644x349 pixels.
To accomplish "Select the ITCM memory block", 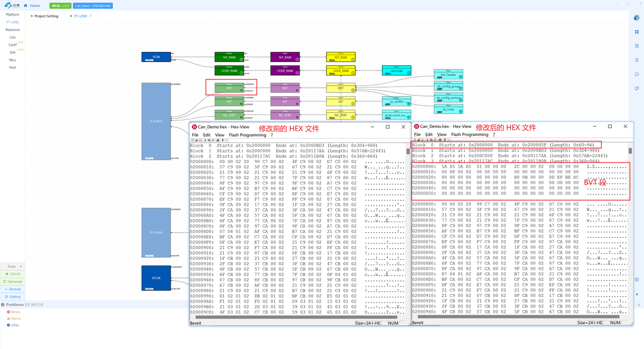I will [156, 57].
